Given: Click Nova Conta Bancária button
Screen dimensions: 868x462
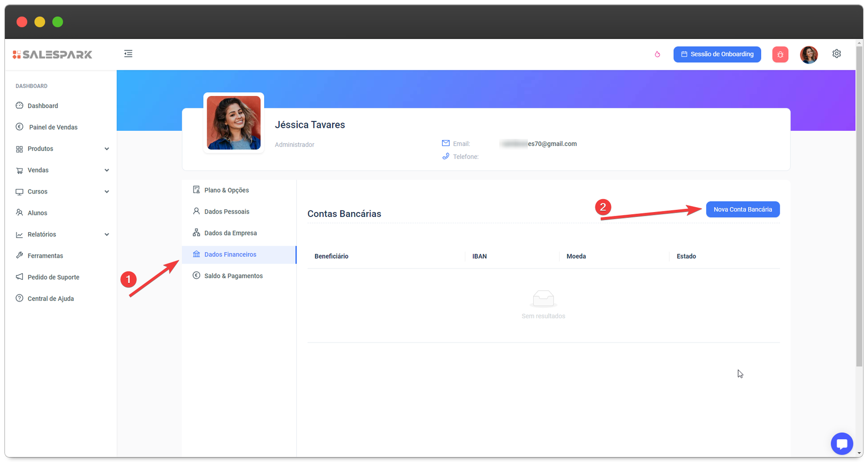Looking at the screenshot, I should point(742,209).
